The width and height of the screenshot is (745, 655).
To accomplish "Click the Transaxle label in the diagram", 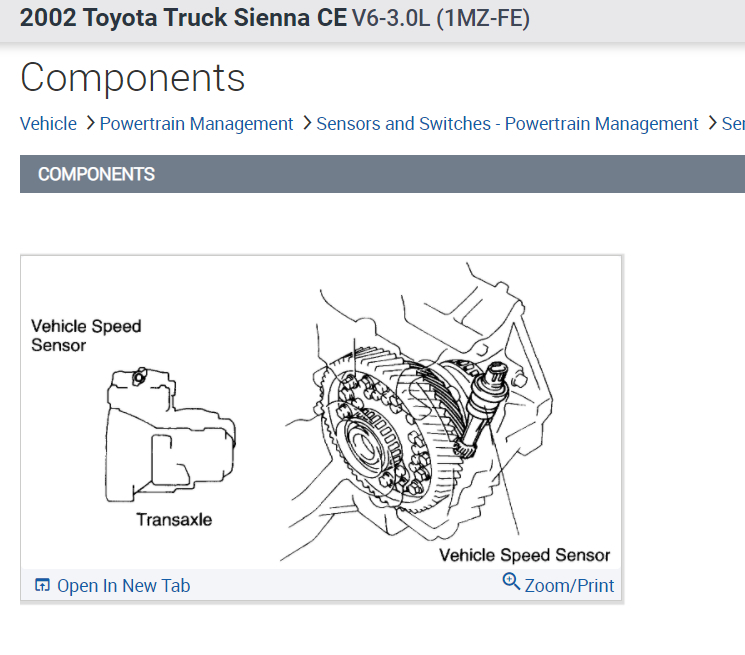I will [174, 520].
